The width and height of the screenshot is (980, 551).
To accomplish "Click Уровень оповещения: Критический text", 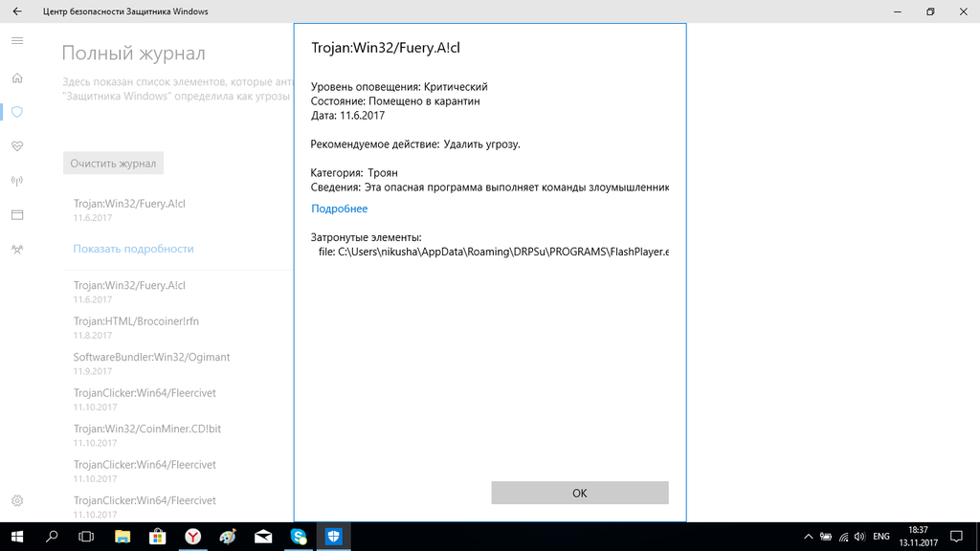I will point(399,87).
